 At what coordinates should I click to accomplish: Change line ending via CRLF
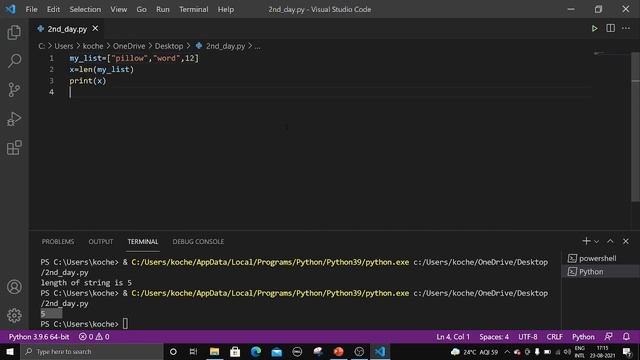pyautogui.click(x=554, y=337)
